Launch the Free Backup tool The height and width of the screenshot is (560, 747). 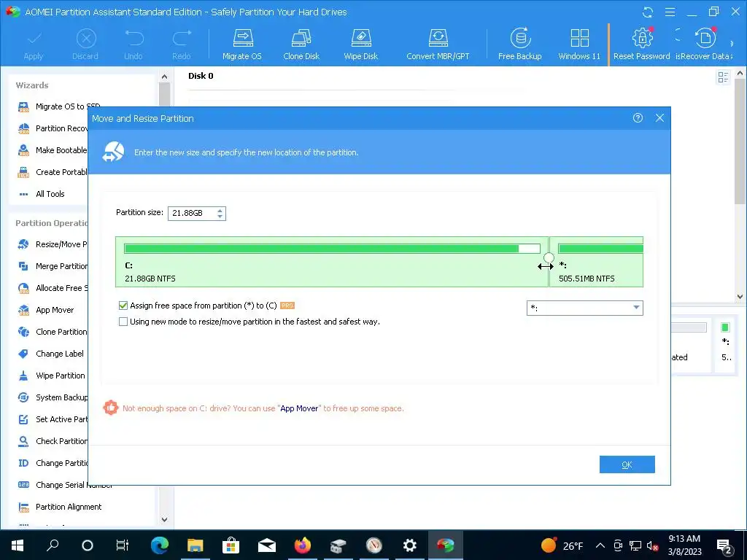(519, 44)
